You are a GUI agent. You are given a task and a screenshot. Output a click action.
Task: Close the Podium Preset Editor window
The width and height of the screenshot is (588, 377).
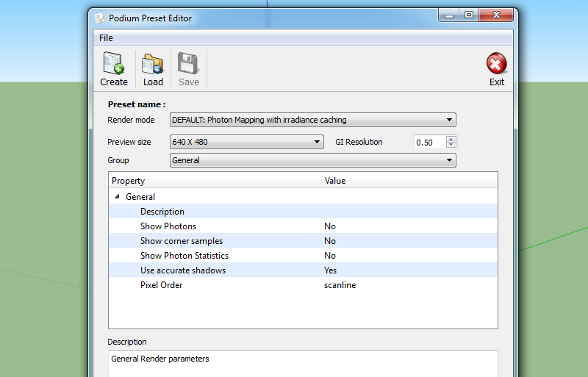click(x=496, y=15)
